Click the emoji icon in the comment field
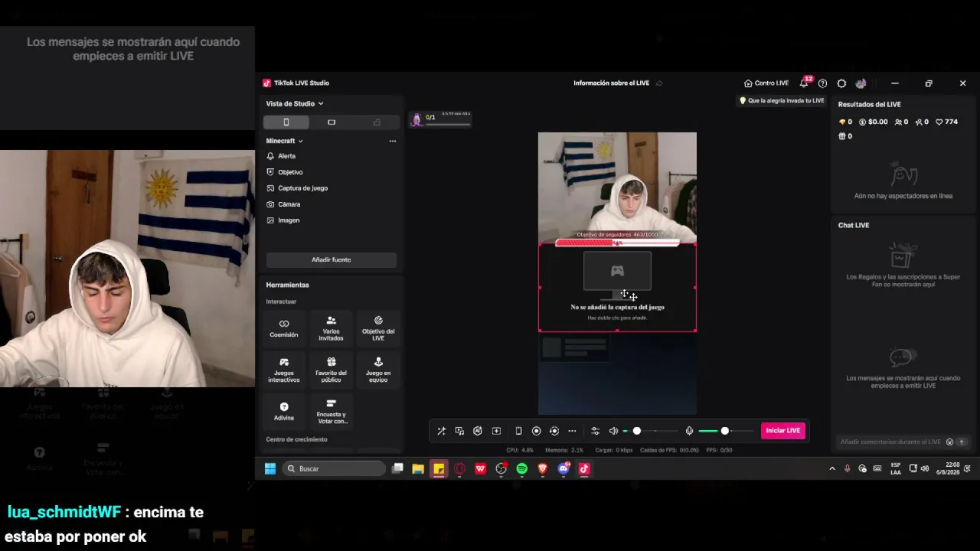 point(949,442)
